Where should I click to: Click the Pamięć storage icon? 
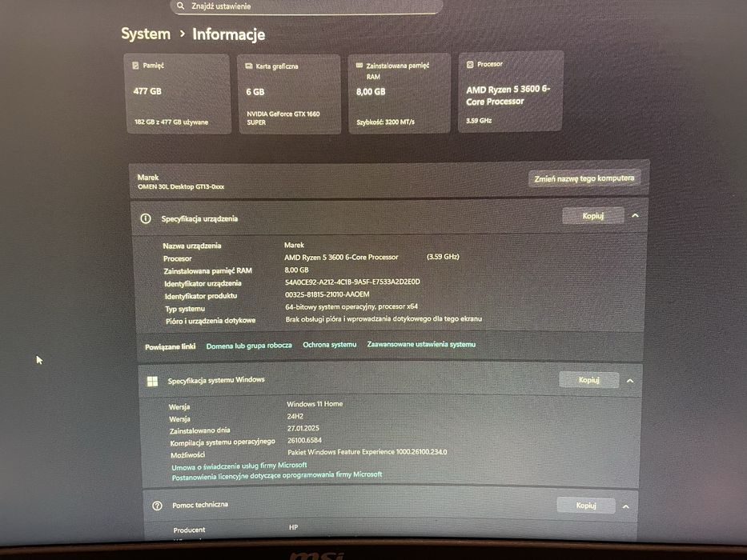coord(136,66)
